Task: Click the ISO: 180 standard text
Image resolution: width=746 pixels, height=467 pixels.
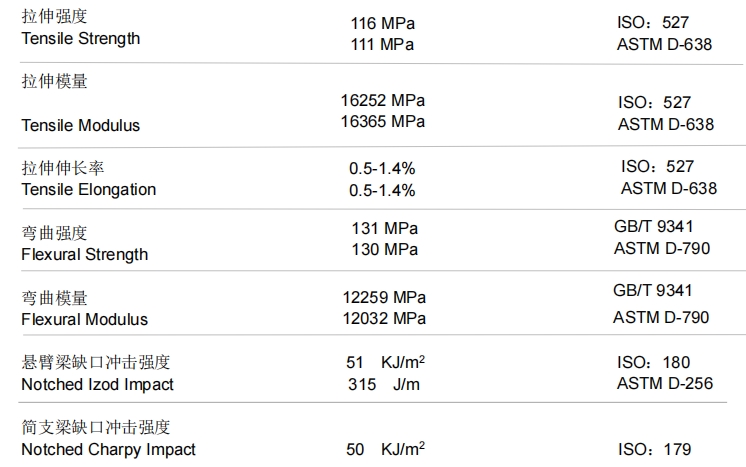Action: pos(654,362)
